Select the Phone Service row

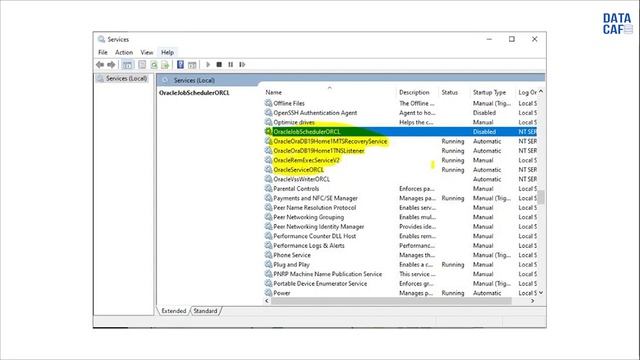tap(400, 255)
